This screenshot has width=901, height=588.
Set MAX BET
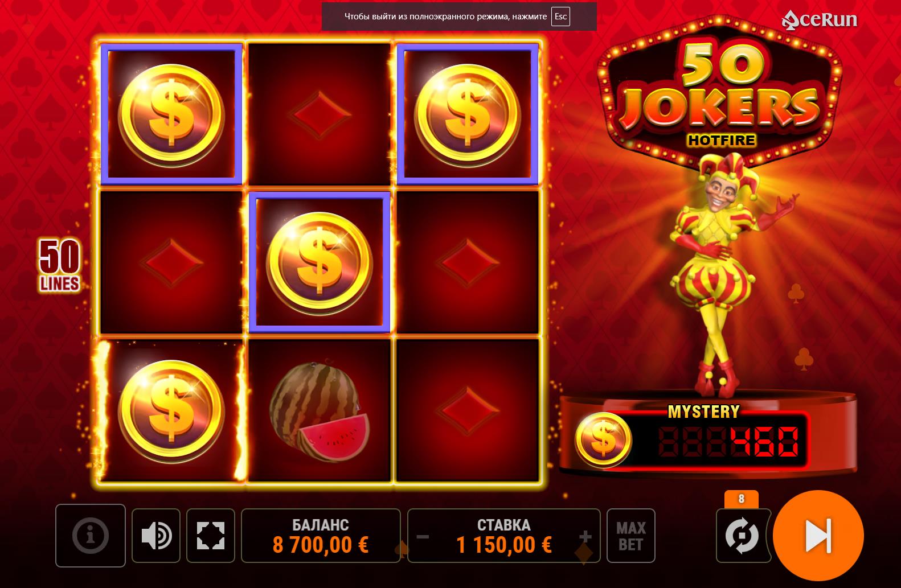631,536
